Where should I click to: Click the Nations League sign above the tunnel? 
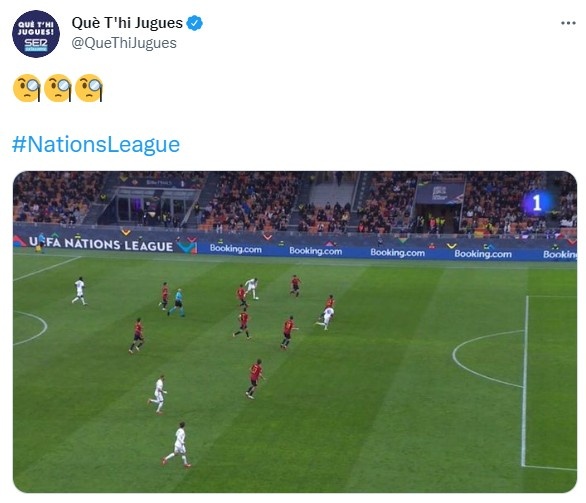tap(440, 193)
